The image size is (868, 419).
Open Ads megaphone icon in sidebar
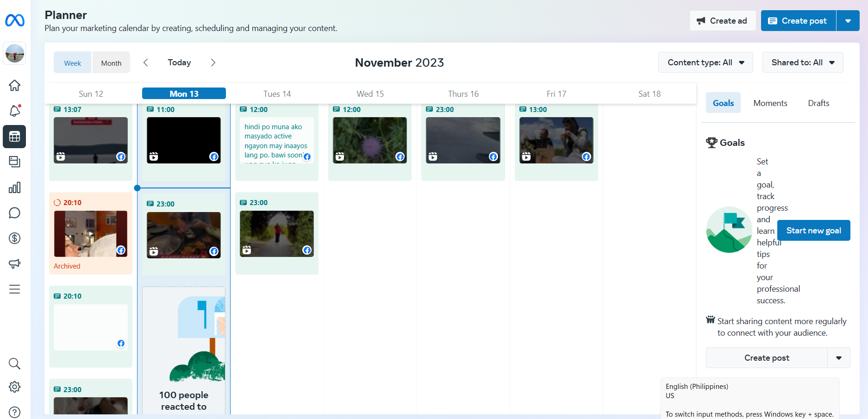point(15,264)
